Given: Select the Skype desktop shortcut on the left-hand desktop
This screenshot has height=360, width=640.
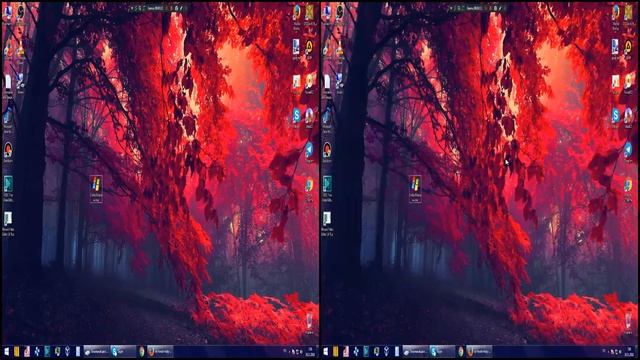Looking at the screenshot, I should click(x=296, y=118).
